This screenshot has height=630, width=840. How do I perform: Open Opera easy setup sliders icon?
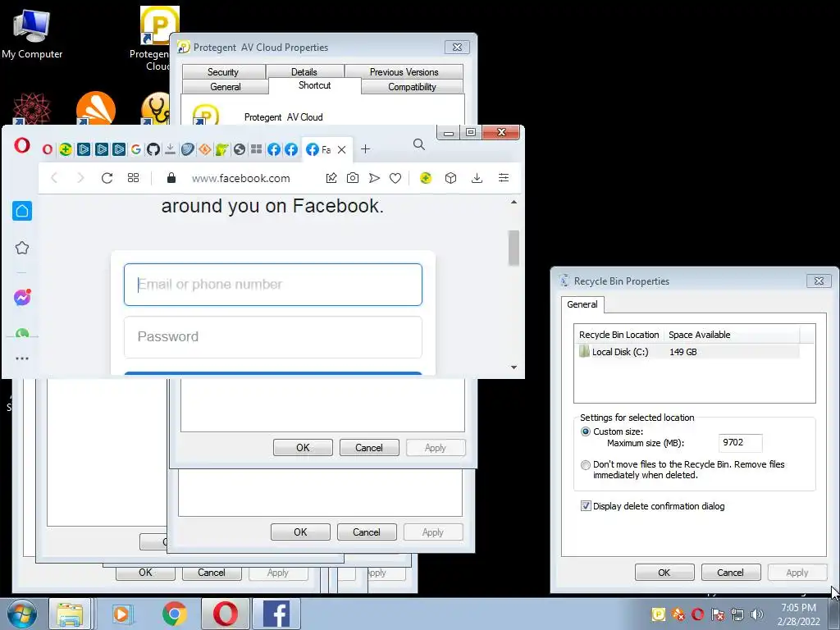504,178
